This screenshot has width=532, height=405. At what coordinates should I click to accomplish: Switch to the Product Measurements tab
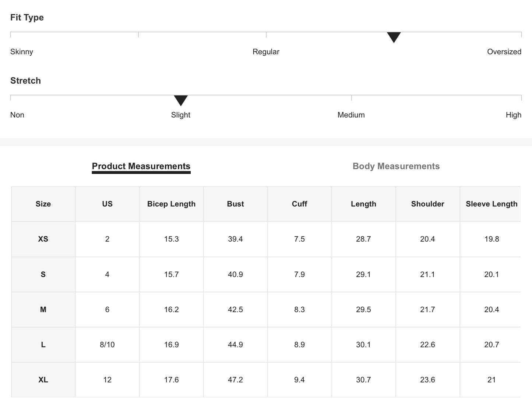[141, 166]
